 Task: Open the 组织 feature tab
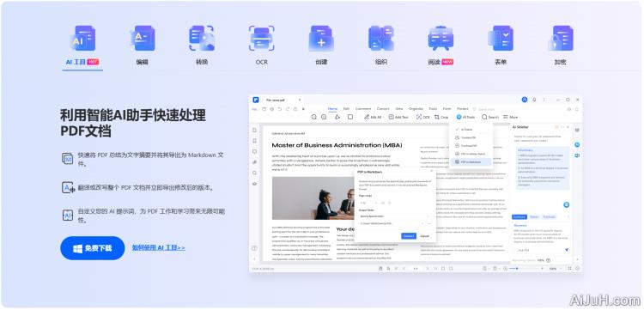tap(380, 46)
